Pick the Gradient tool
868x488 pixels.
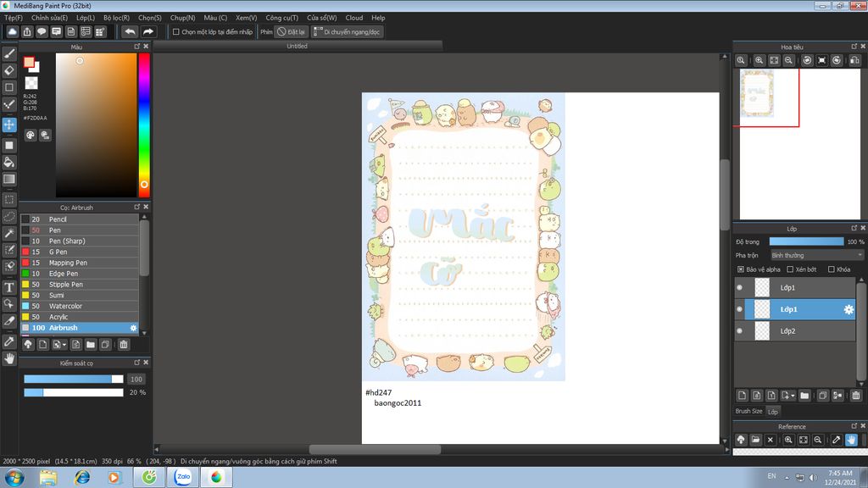9,179
